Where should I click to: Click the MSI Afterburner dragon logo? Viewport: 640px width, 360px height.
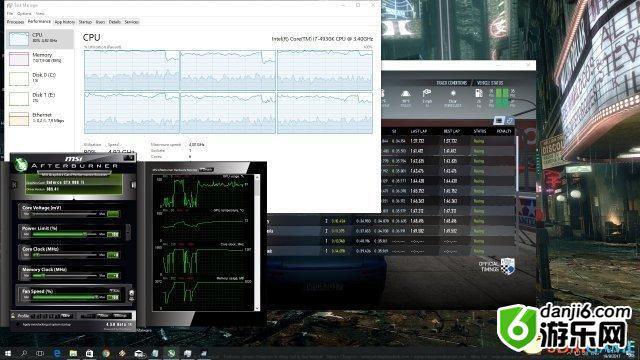point(21,164)
